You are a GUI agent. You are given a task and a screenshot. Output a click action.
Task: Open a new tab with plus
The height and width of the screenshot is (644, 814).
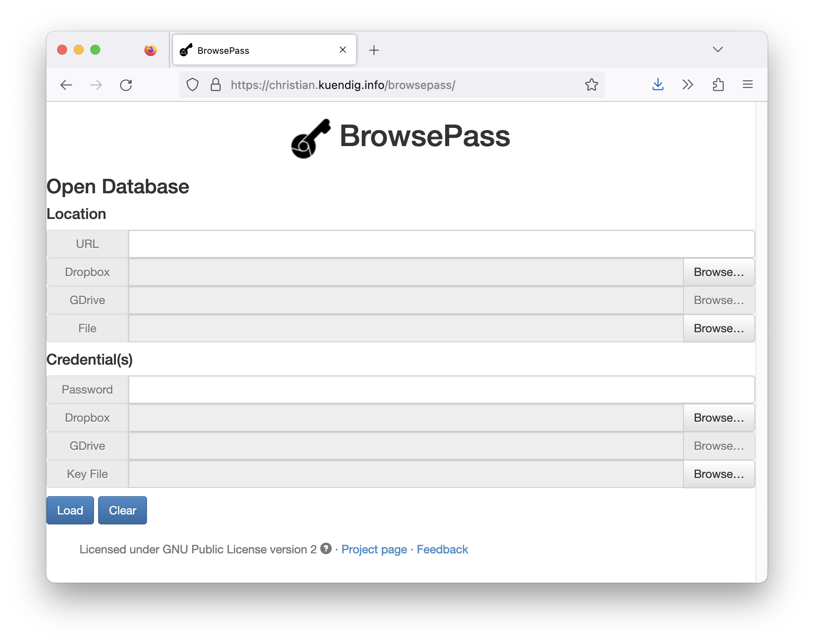374,50
